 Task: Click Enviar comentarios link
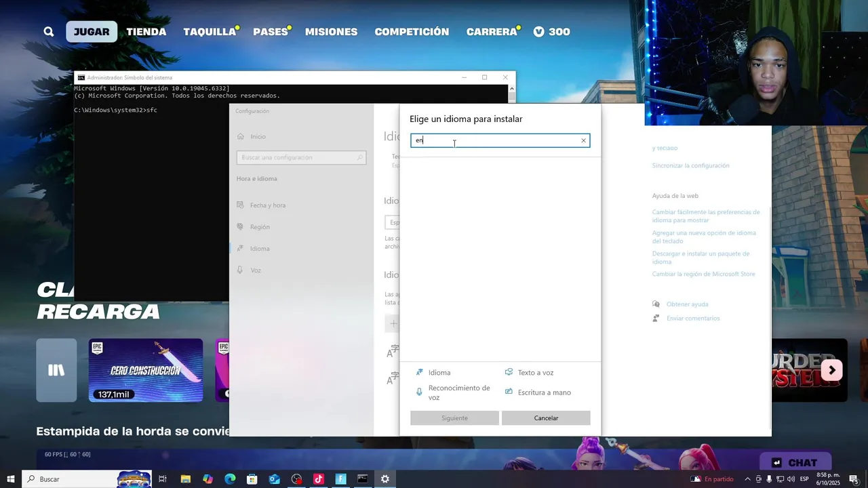point(693,319)
